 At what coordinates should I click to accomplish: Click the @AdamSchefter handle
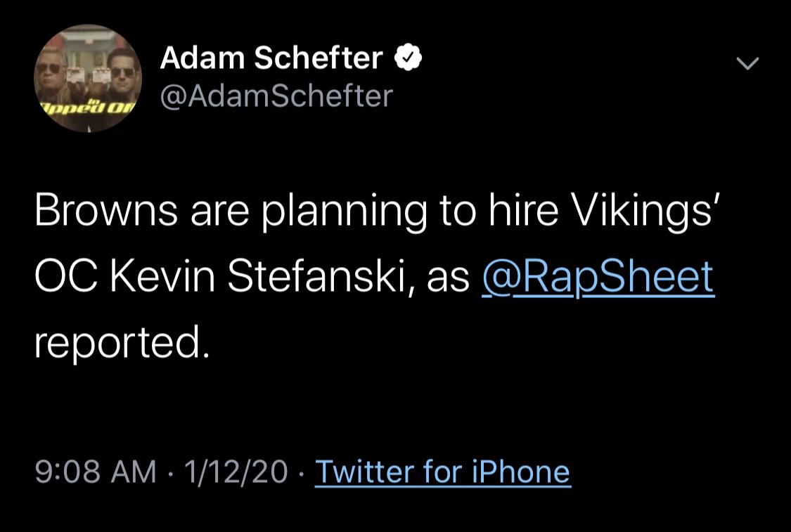tap(276, 96)
